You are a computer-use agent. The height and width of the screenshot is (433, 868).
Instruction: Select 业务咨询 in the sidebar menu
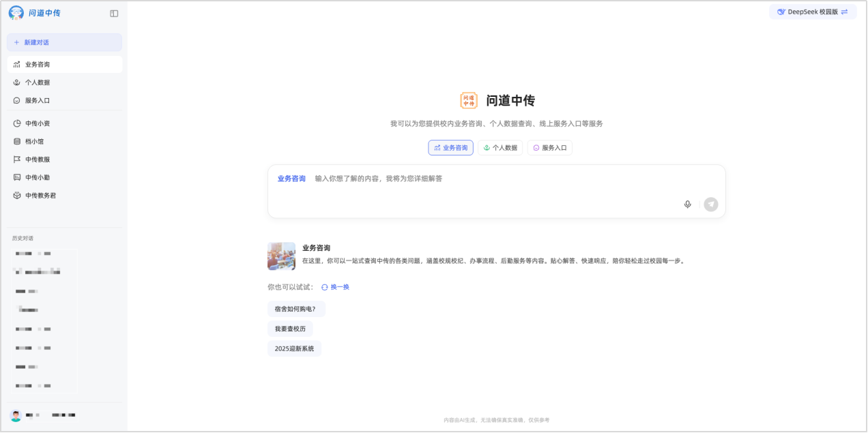pyautogui.click(x=37, y=64)
